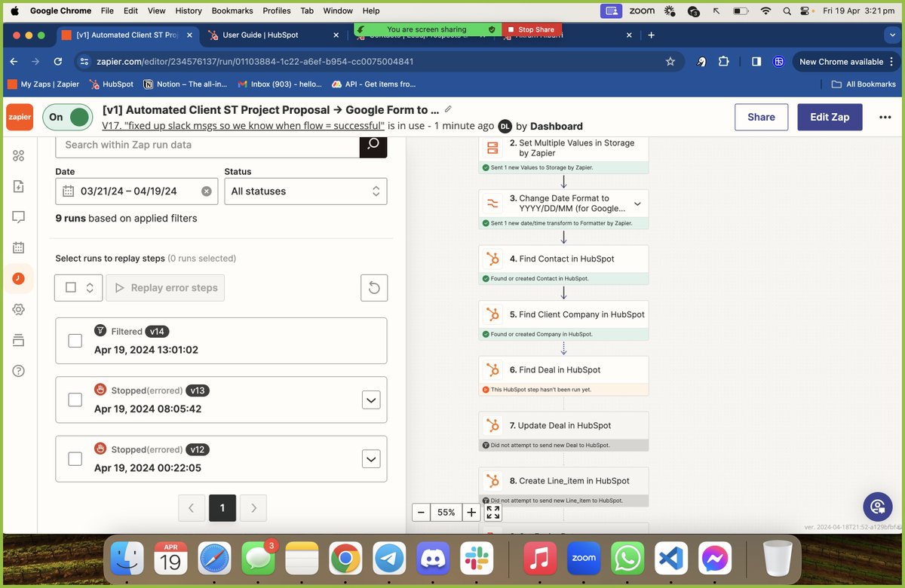Check the Filtered v14 run checkbox
This screenshot has width=905, height=588.
click(75, 341)
